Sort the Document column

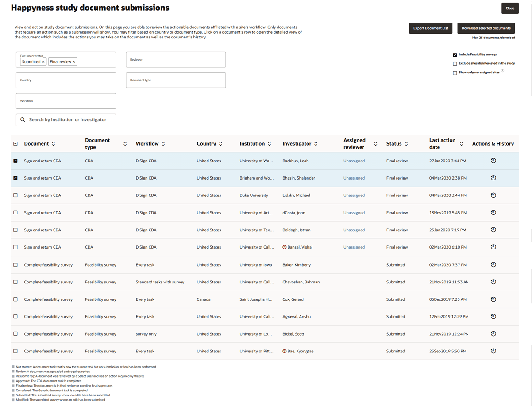[53, 143]
